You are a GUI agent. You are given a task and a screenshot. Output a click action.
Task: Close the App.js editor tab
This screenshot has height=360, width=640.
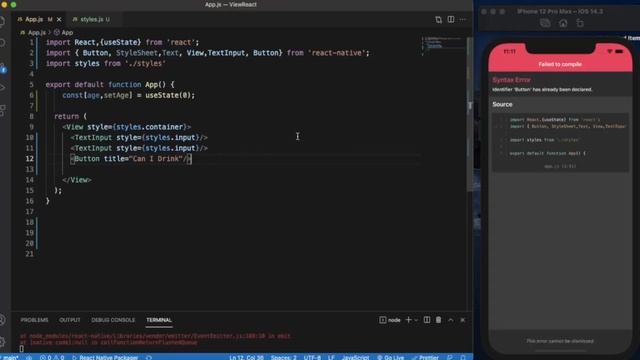[x=59, y=19]
